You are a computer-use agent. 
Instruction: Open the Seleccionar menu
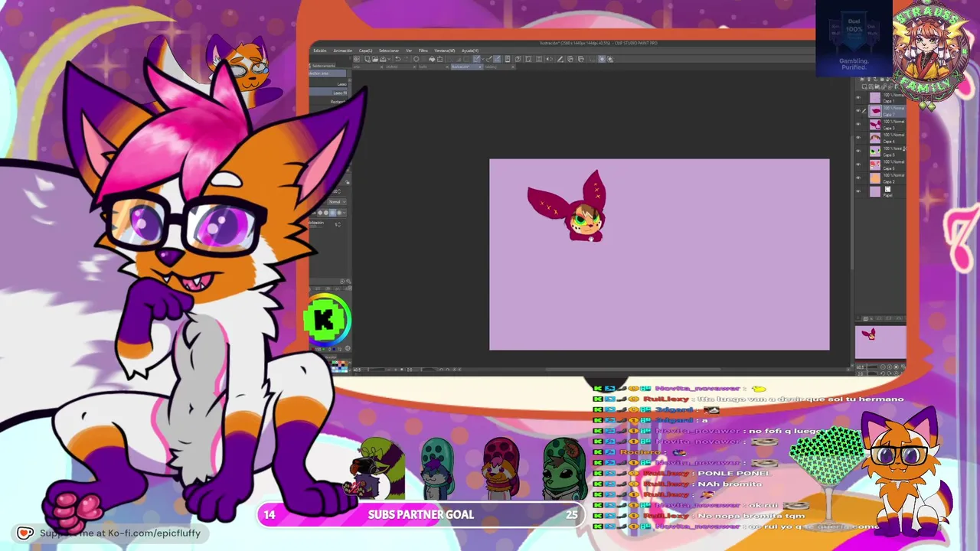[x=389, y=51]
